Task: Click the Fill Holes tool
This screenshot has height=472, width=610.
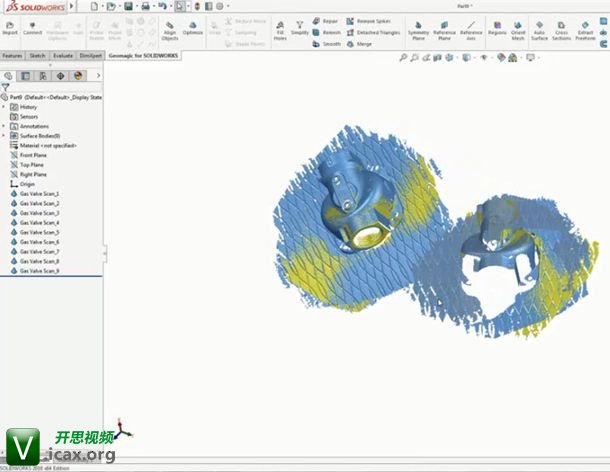Action: pyautogui.click(x=281, y=30)
